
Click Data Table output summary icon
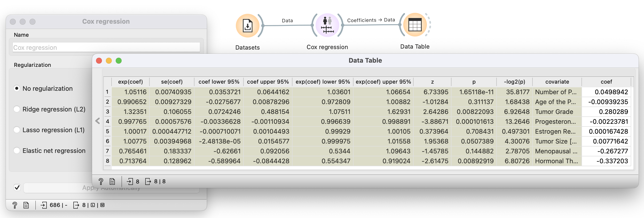pyautogui.click(x=148, y=182)
